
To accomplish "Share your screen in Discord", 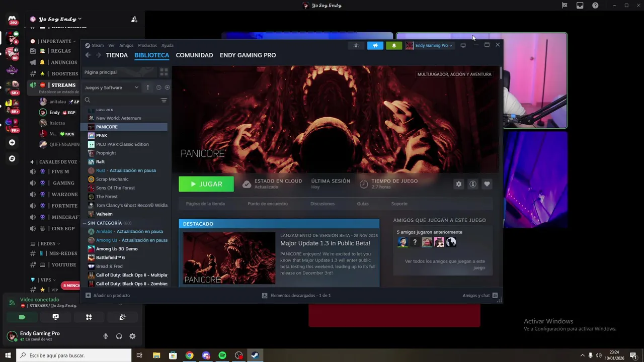I will pyautogui.click(x=55, y=317).
